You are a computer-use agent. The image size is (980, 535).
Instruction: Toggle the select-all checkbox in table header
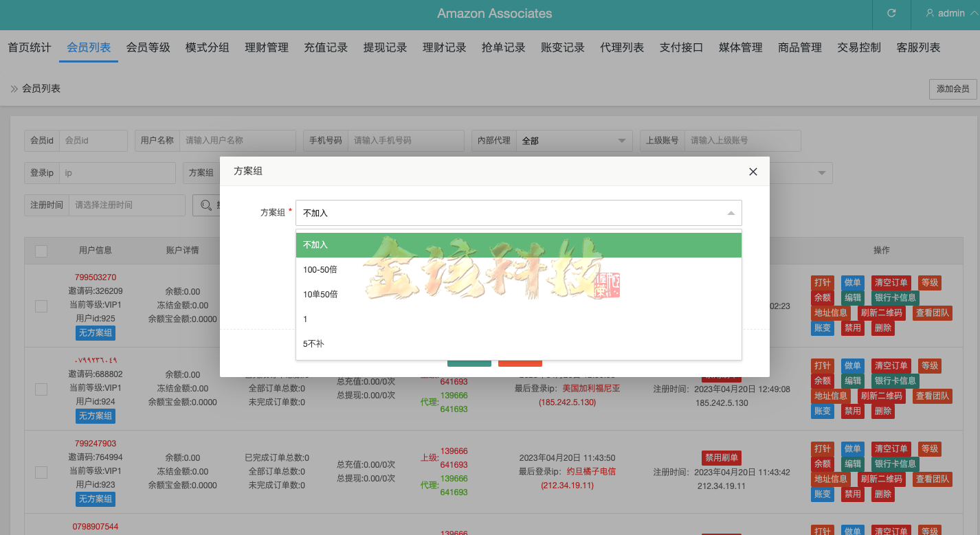tap(41, 250)
